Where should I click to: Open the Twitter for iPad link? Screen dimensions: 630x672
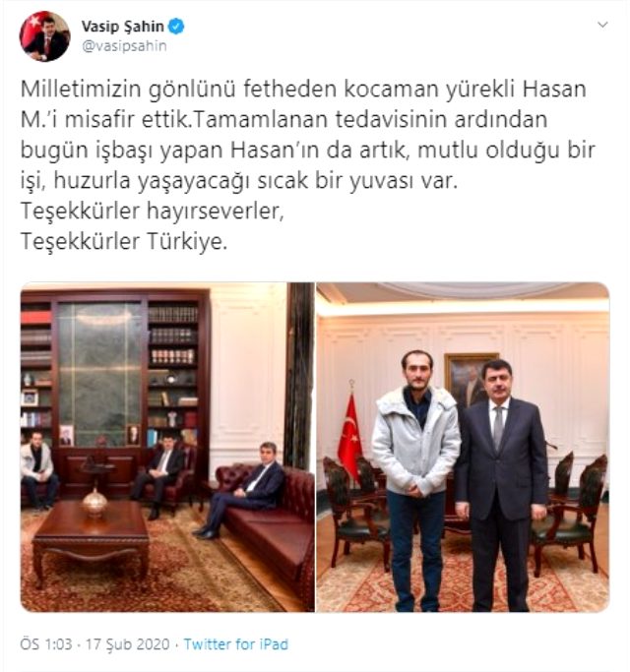(236, 644)
